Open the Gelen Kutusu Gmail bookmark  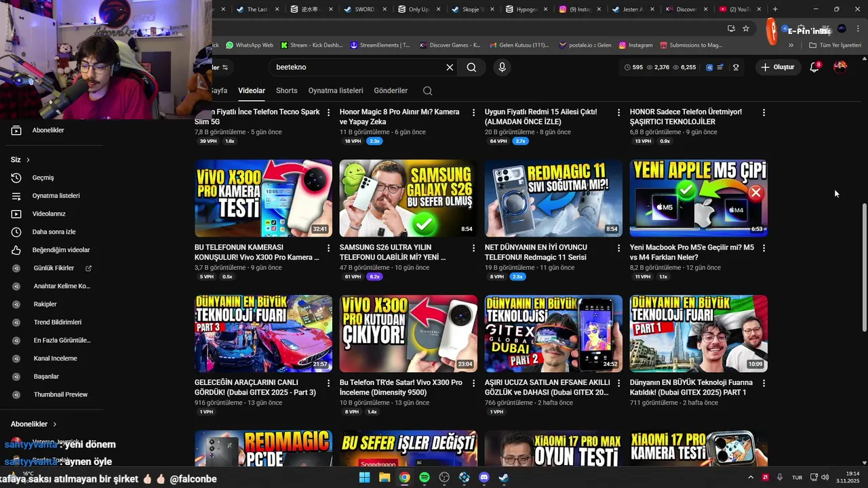(x=519, y=45)
